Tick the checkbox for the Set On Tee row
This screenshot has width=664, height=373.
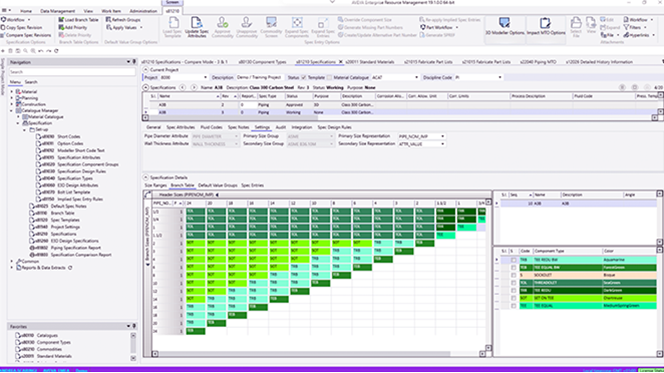pyautogui.click(x=513, y=298)
